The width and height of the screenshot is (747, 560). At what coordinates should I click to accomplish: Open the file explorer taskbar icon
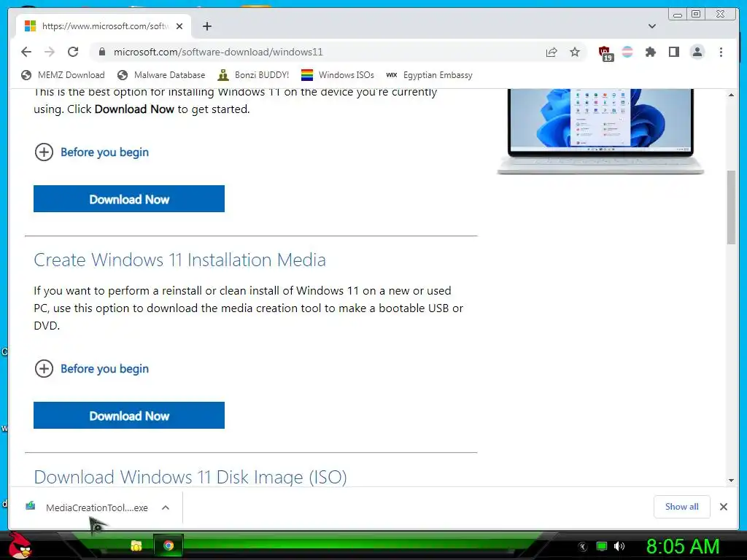[136, 545]
